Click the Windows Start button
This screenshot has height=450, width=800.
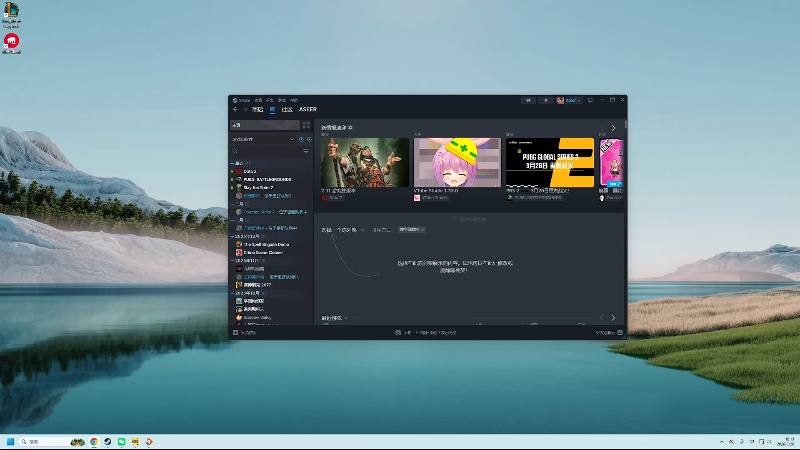tap(10, 442)
